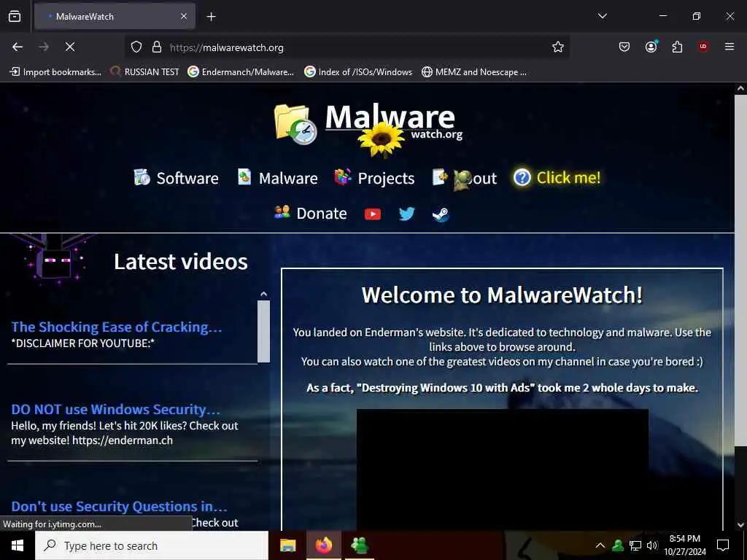747x560 pixels.
Task: Click the green person tray icon
Action: coord(618,545)
